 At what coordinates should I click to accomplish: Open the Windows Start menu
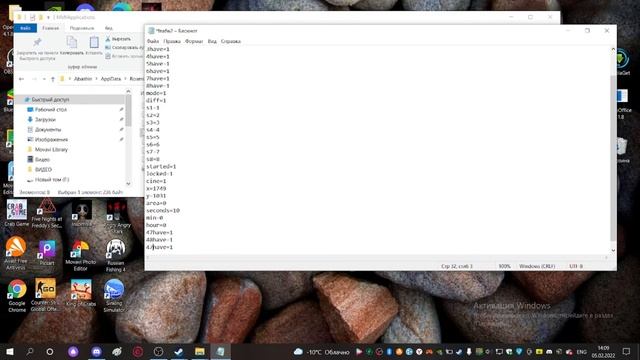10,351
